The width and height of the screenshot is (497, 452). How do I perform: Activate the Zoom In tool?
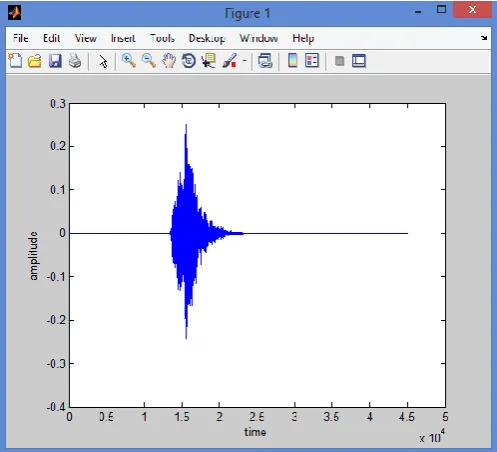click(129, 61)
